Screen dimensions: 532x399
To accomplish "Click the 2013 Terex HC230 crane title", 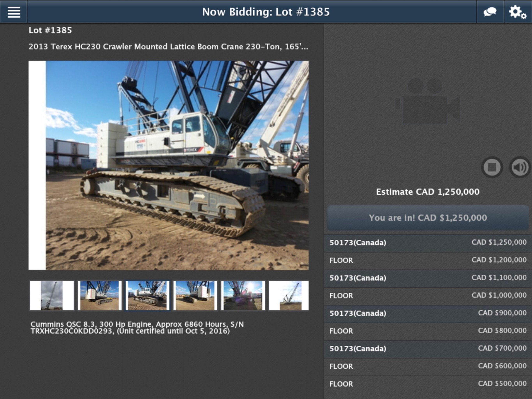I will [168, 46].
